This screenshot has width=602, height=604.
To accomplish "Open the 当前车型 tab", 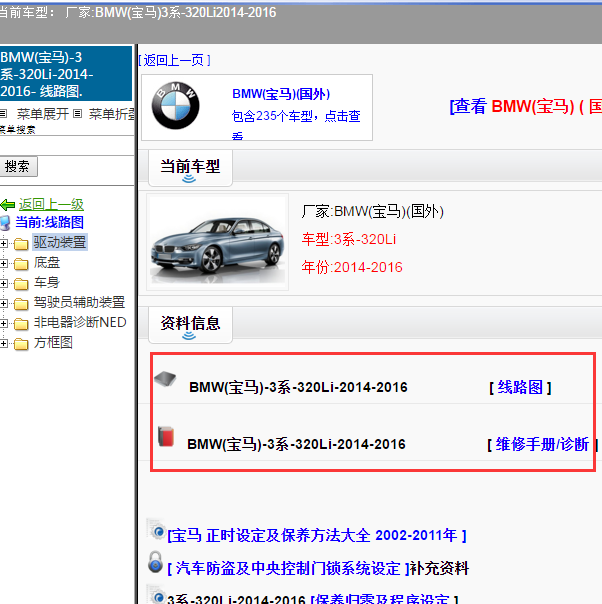I will 190,168.
